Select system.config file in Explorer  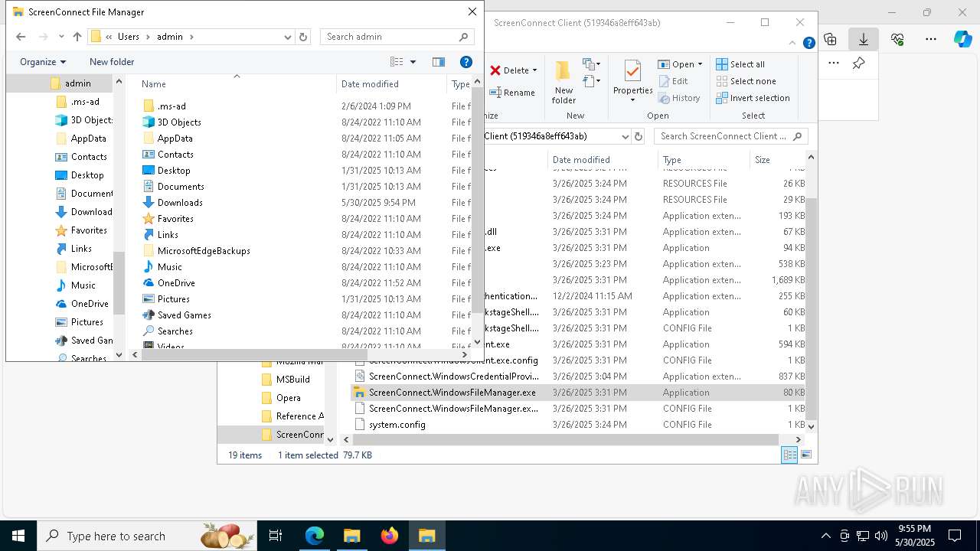(x=397, y=425)
